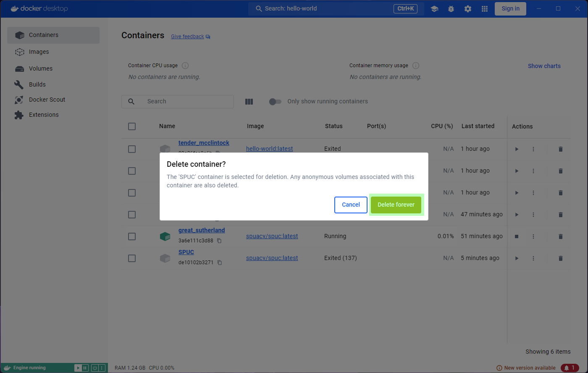The width and height of the screenshot is (588, 373).
Task: Open more actions menu for SPUC
Action: (533, 258)
